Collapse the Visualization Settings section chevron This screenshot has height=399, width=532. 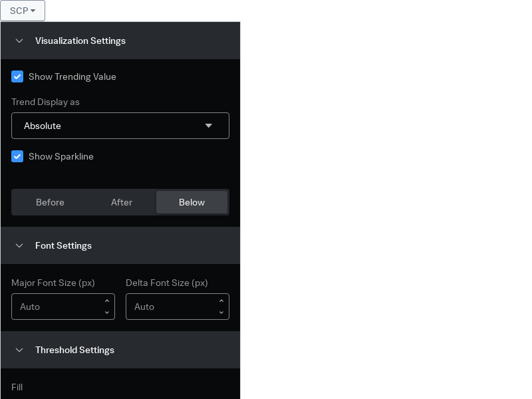[x=19, y=41]
